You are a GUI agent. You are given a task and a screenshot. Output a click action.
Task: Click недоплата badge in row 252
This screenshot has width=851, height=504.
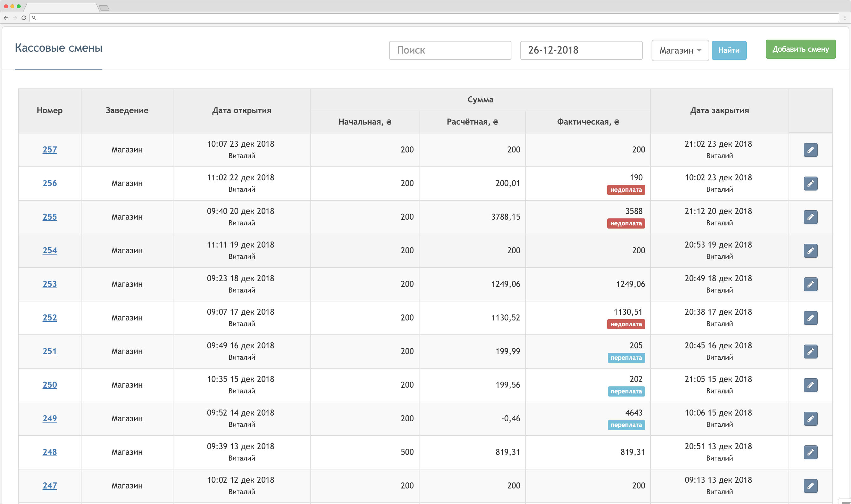[626, 324]
